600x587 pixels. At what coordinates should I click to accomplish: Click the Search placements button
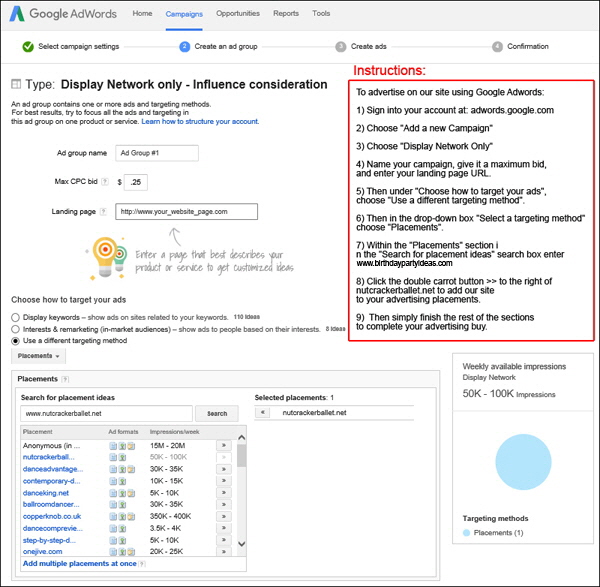217,414
